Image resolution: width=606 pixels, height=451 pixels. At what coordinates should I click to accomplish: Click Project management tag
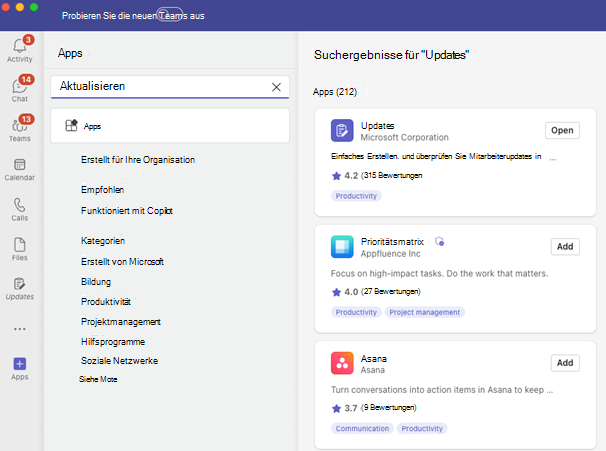click(424, 312)
